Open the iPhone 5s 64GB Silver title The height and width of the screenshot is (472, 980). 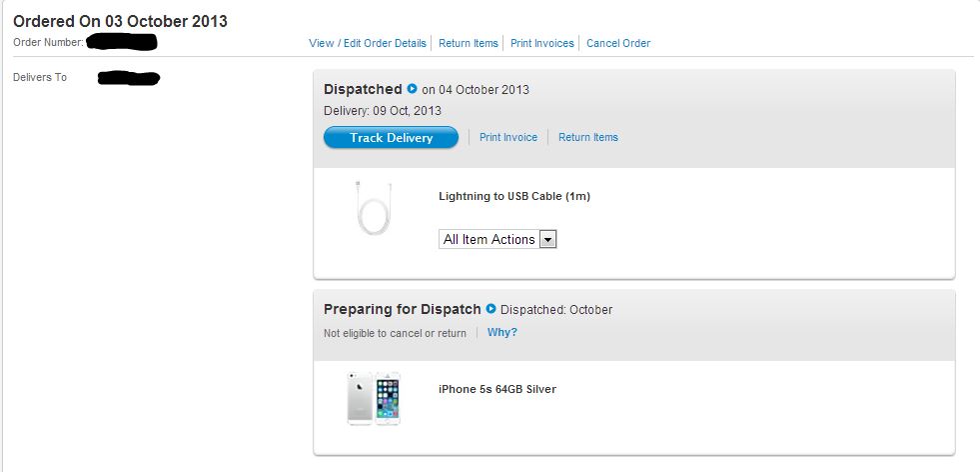(497, 389)
